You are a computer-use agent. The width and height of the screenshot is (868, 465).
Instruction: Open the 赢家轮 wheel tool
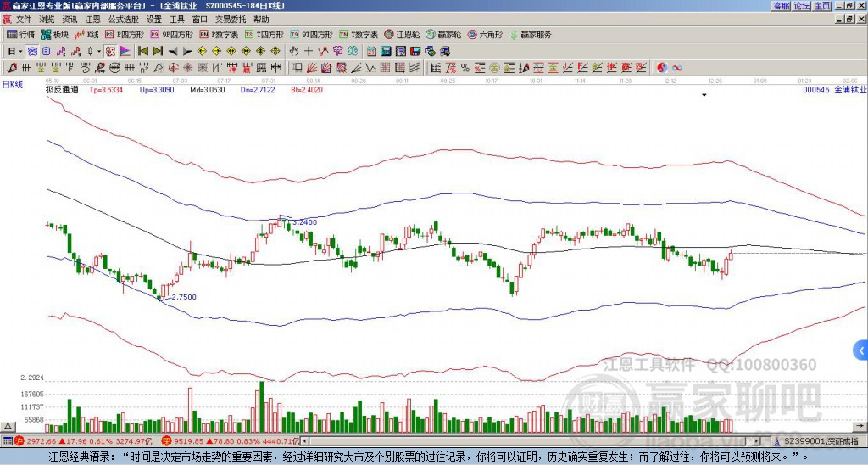(443, 34)
